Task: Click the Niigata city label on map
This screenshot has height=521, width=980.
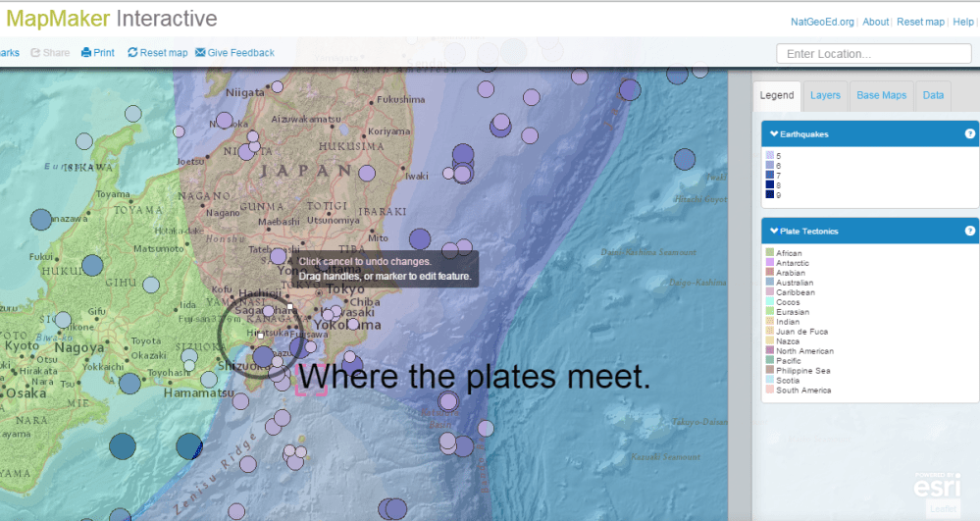Action: point(244,92)
